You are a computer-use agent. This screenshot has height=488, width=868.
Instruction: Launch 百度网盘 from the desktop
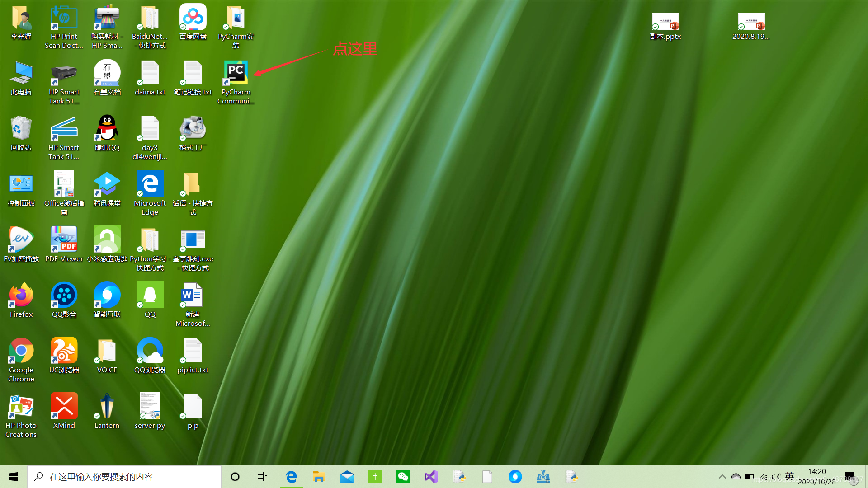pyautogui.click(x=193, y=23)
